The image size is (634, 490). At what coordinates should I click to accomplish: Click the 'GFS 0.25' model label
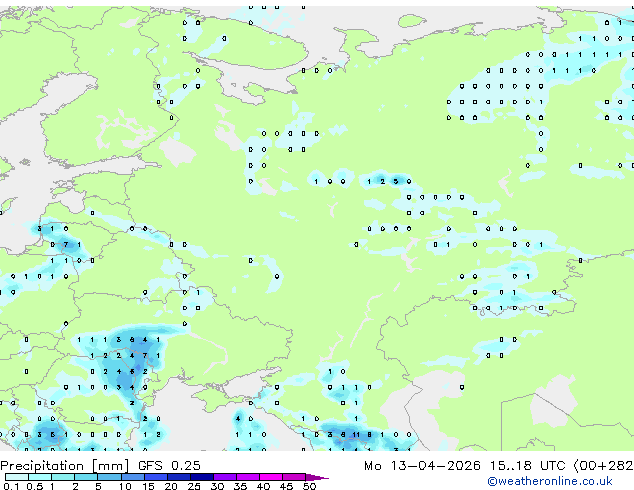click(169, 466)
